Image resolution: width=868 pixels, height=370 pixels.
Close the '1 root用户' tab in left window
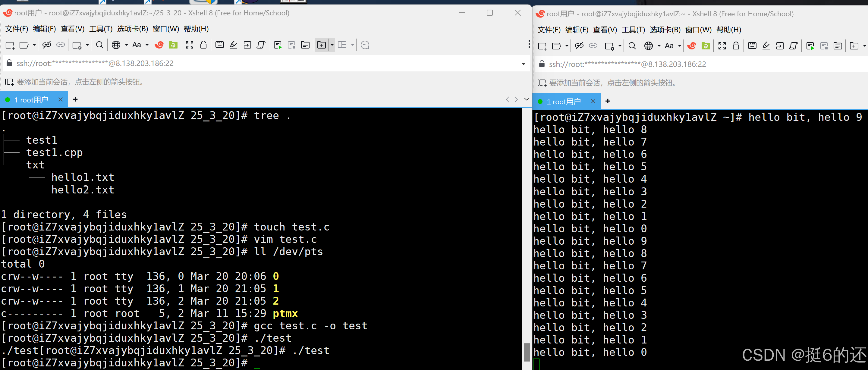coord(60,99)
